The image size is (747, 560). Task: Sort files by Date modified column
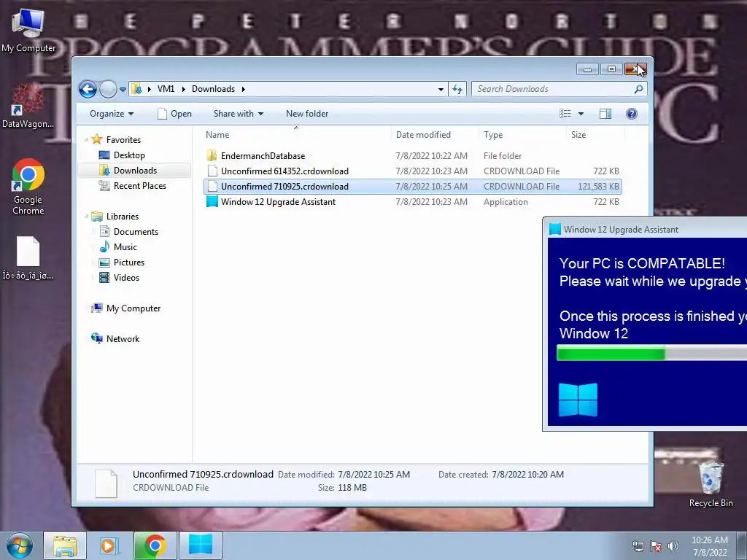pos(435,135)
